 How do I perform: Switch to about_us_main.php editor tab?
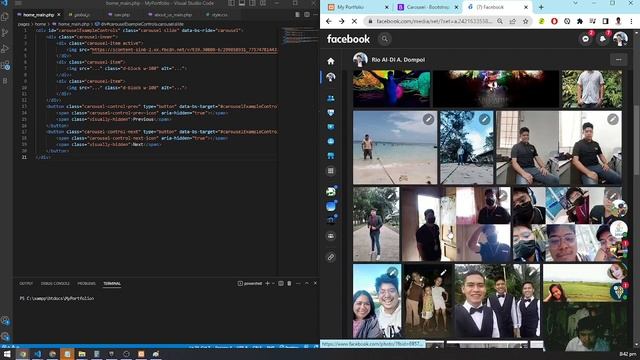point(170,15)
